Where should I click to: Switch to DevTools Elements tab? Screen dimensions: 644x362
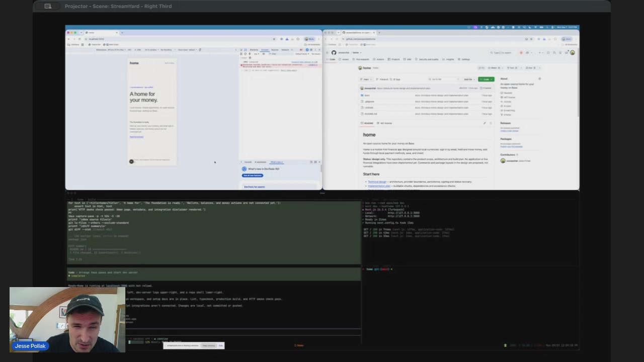(x=254, y=50)
